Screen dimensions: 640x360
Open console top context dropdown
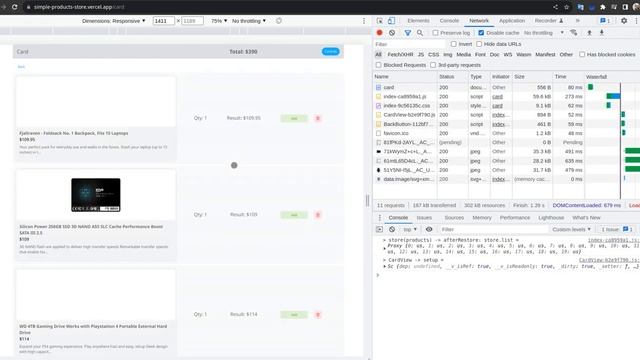410,229
